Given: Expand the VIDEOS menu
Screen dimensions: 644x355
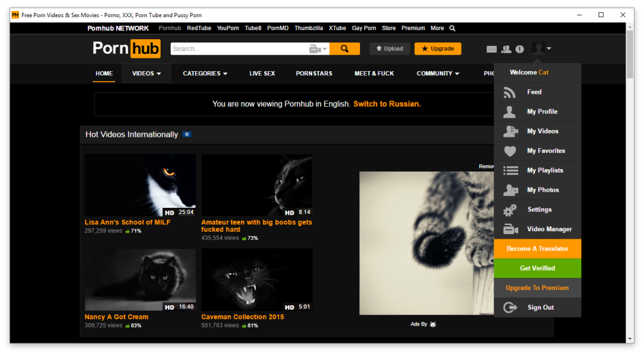Looking at the screenshot, I should point(146,74).
